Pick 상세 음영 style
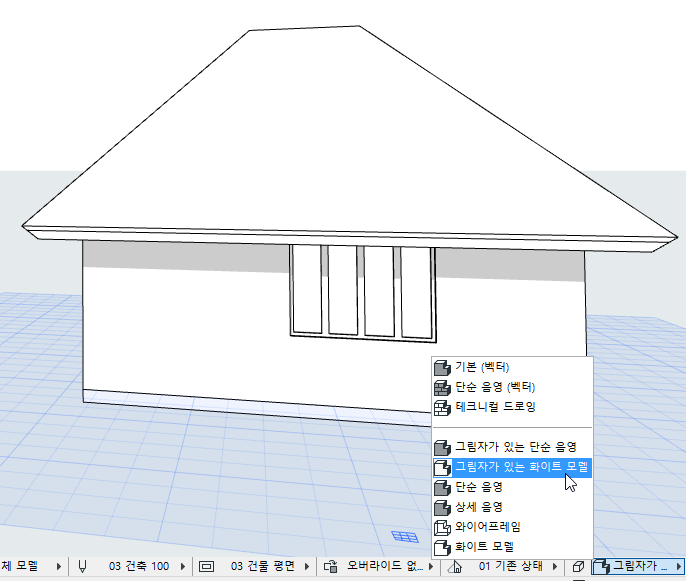 (512, 508)
